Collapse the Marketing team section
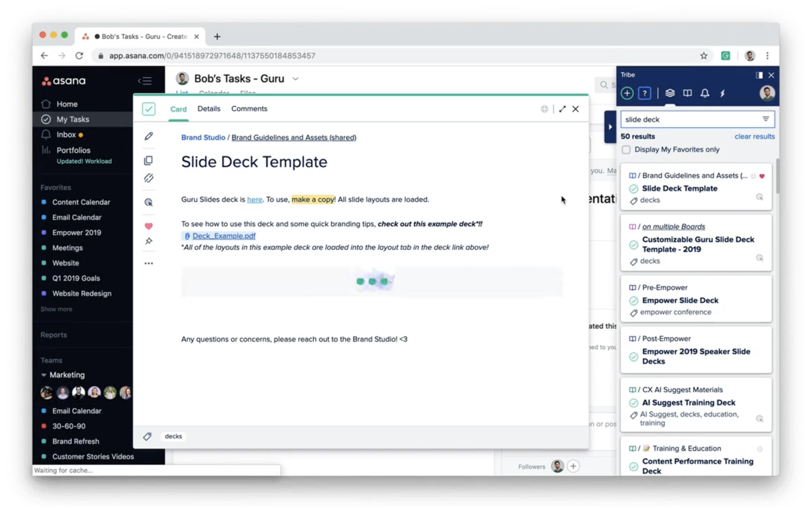Screen dimensions: 812x509 (x=44, y=375)
